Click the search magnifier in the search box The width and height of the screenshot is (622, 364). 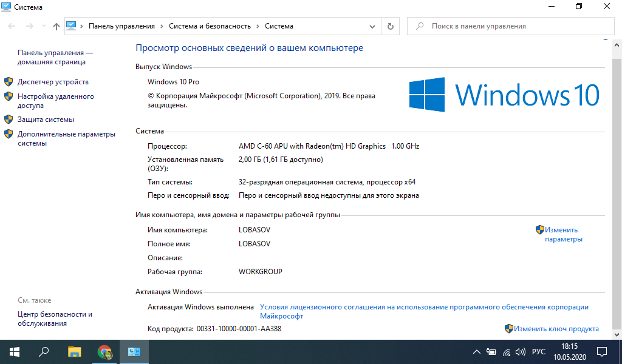point(419,26)
